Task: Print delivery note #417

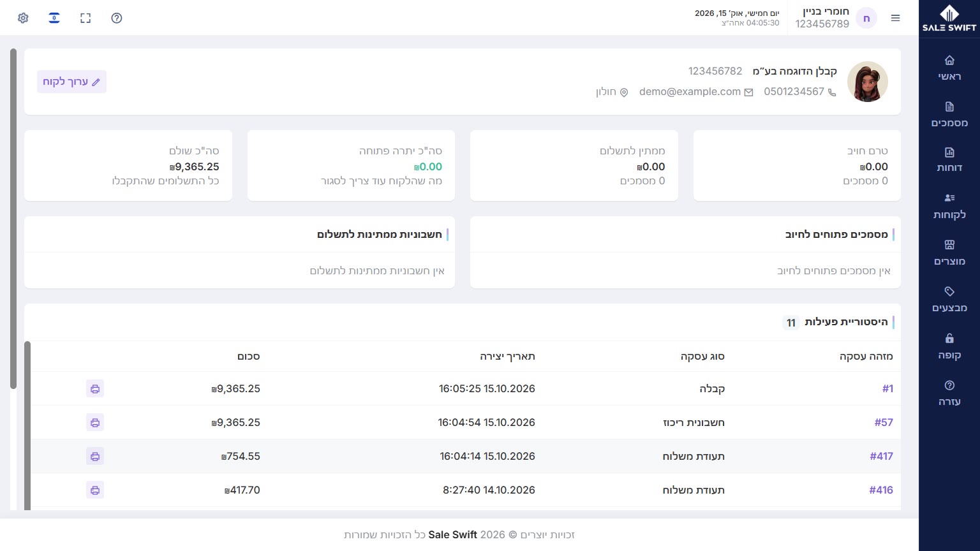Action: coord(95,456)
